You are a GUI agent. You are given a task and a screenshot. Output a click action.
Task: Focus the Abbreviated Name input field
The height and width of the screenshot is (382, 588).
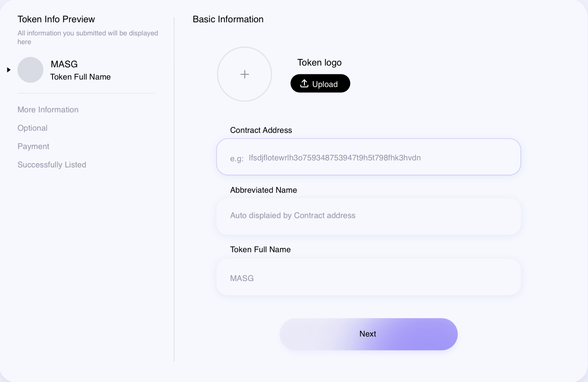tap(368, 216)
